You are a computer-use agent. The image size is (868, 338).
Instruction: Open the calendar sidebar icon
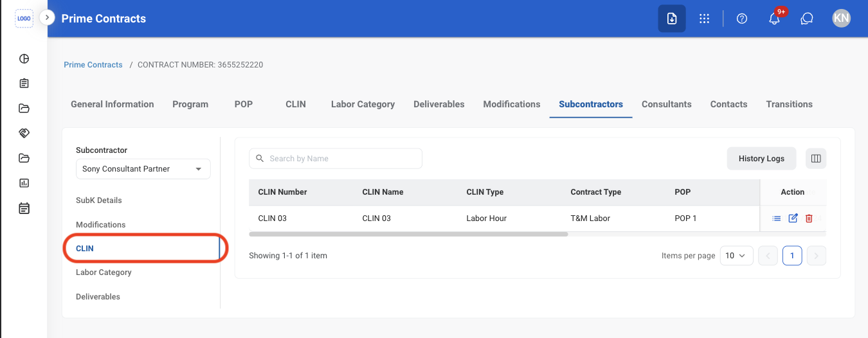[24, 208]
